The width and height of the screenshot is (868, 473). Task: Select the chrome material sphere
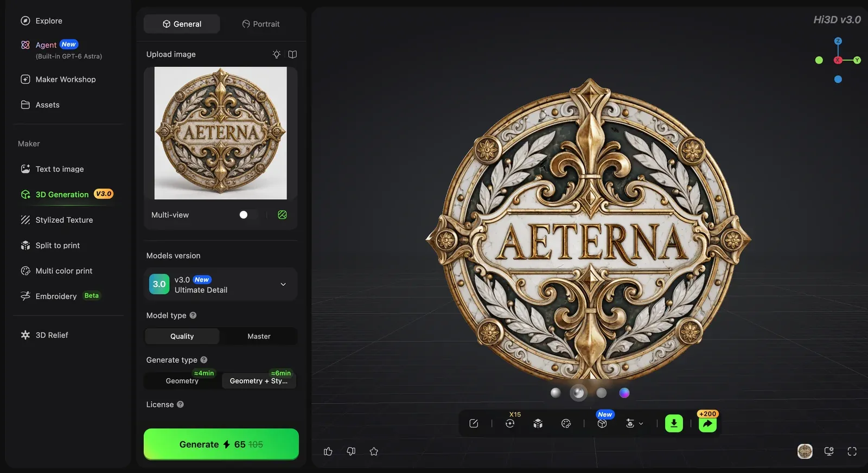point(578,393)
